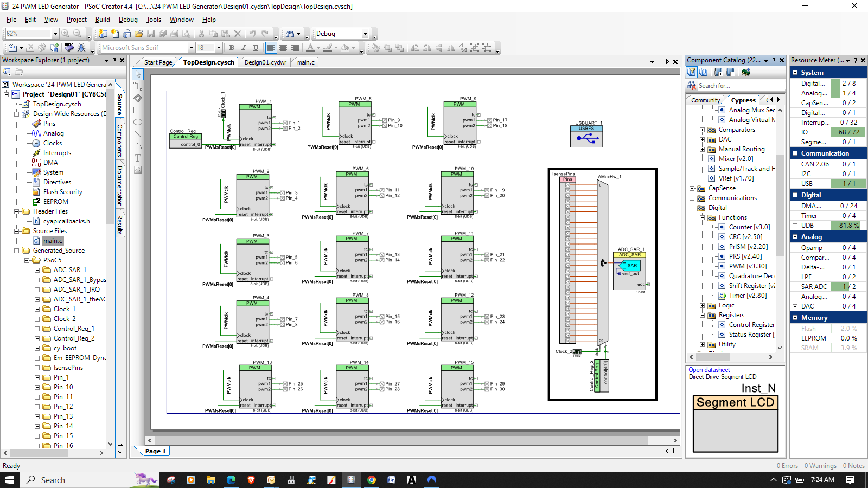Expand the CapSense category in catalog
The image size is (868, 488).
coord(692,188)
